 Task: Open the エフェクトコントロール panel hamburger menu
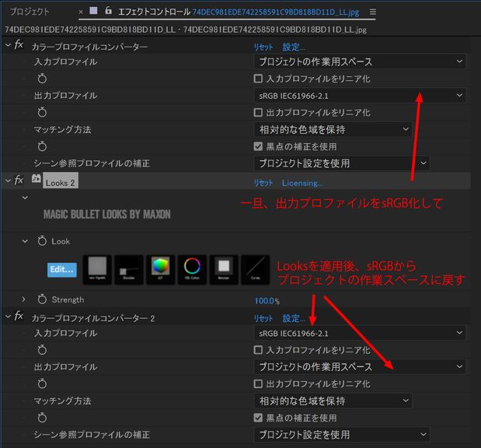(x=373, y=12)
